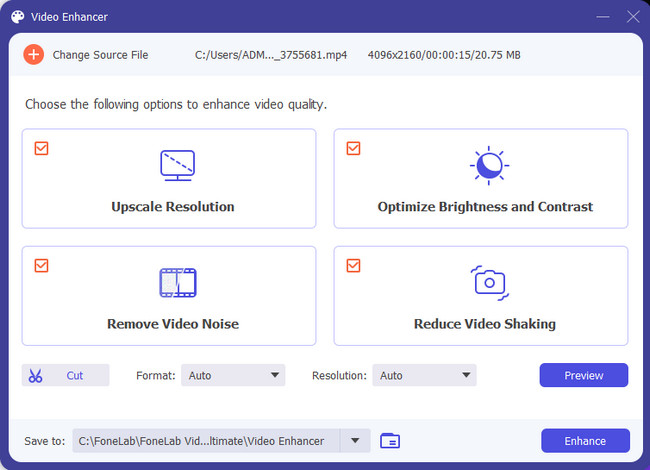
Task: Click the Cut button label
Action: [x=75, y=376]
